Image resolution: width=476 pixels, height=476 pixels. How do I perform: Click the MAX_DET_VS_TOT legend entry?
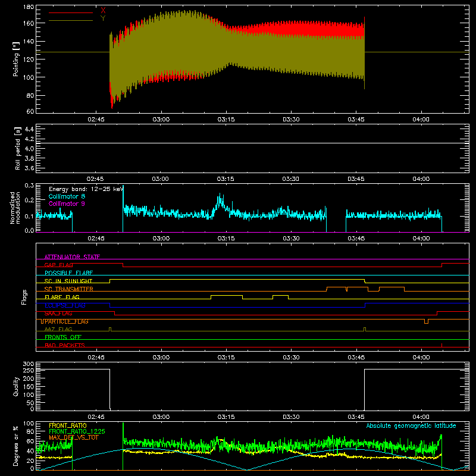[74, 437]
